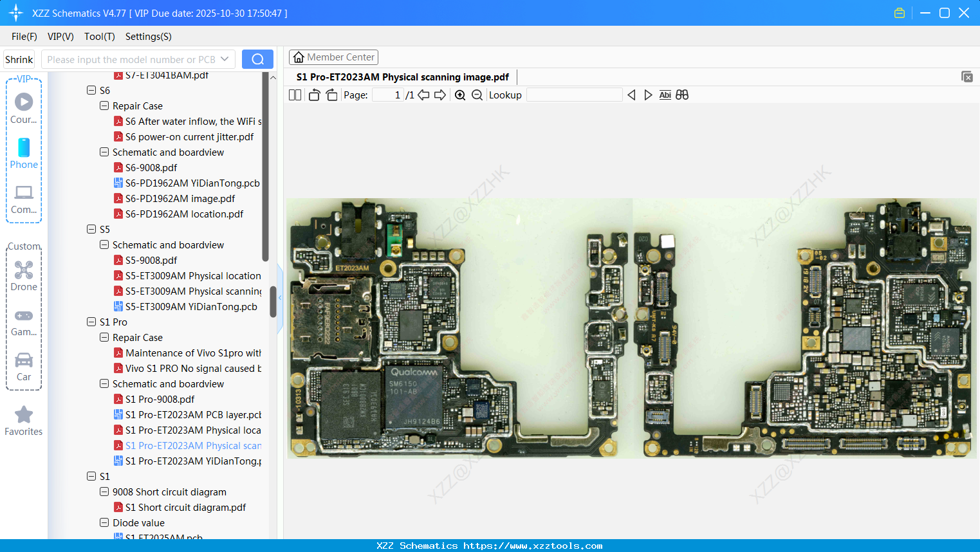Click the tree panel vertical scrollbar thumb
Screen dimensions: 980x552
click(x=273, y=302)
